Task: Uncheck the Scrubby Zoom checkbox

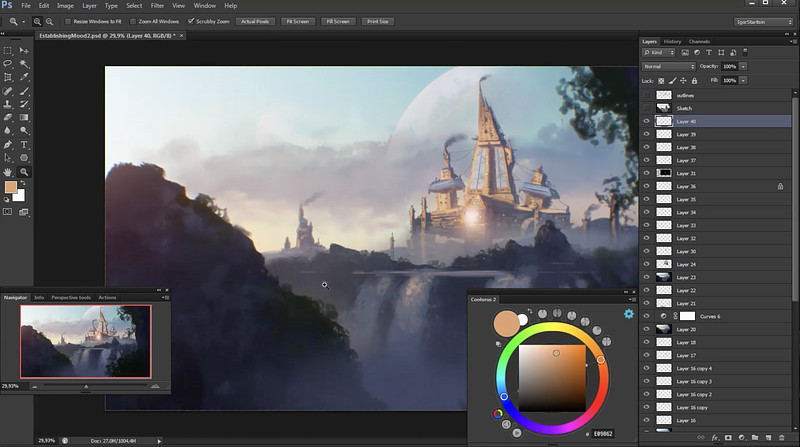Action: (x=192, y=20)
